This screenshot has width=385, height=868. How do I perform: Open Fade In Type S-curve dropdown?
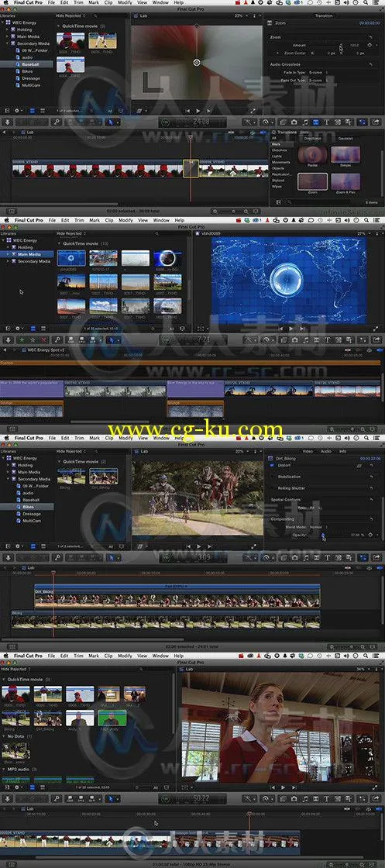318,73
